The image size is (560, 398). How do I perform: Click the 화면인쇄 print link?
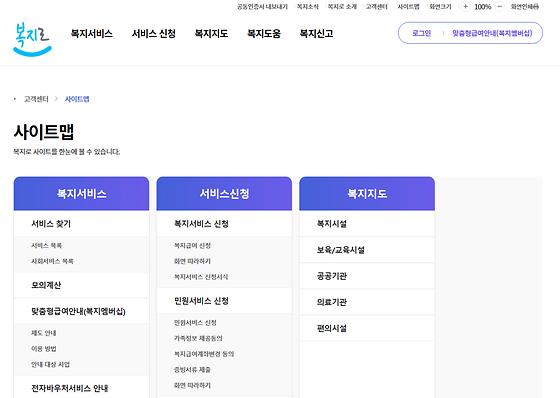(x=525, y=6)
